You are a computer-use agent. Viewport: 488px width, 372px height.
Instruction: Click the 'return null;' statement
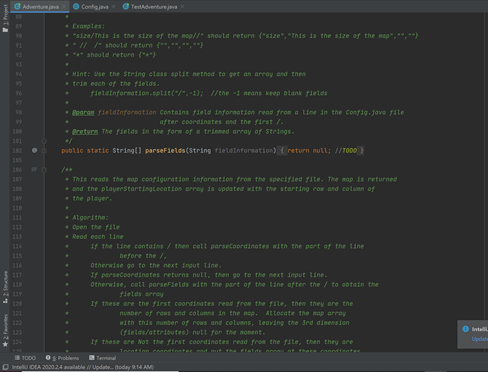point(309,151)
